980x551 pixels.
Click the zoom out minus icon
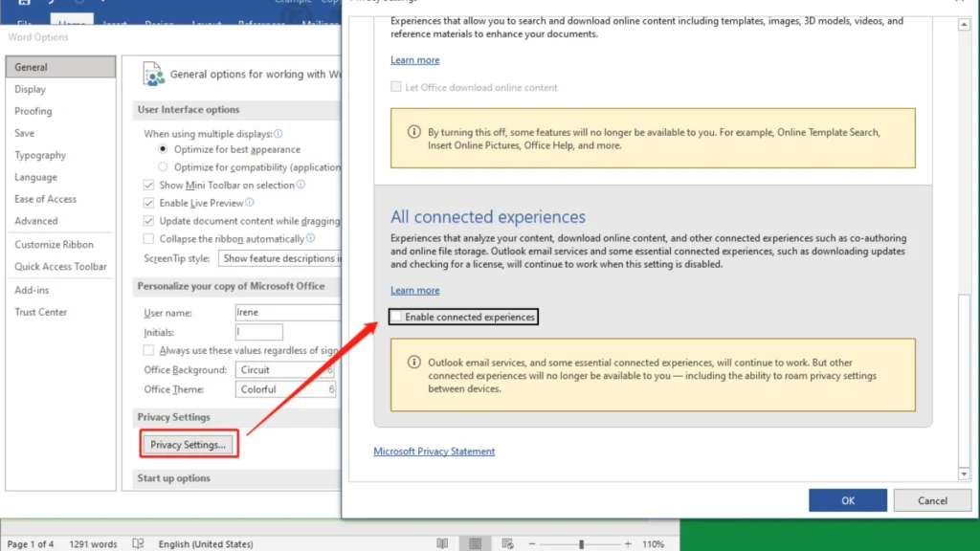point(532,541)
